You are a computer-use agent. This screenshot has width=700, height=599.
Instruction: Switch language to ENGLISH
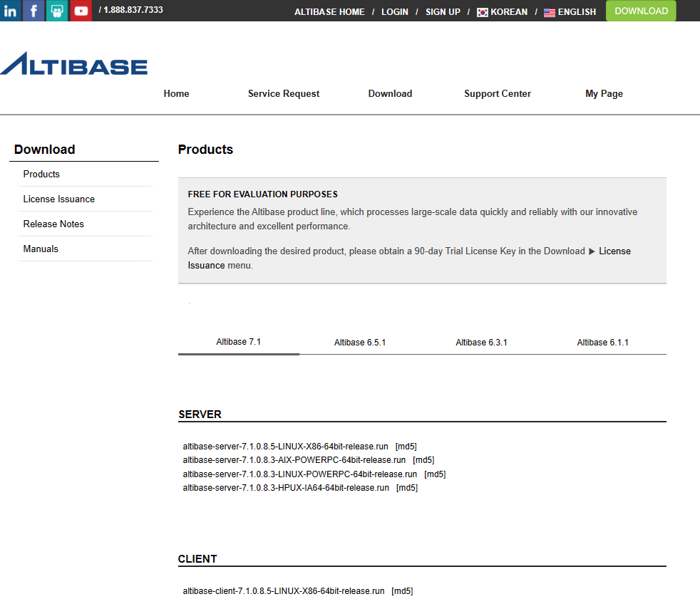pos(577,12)
